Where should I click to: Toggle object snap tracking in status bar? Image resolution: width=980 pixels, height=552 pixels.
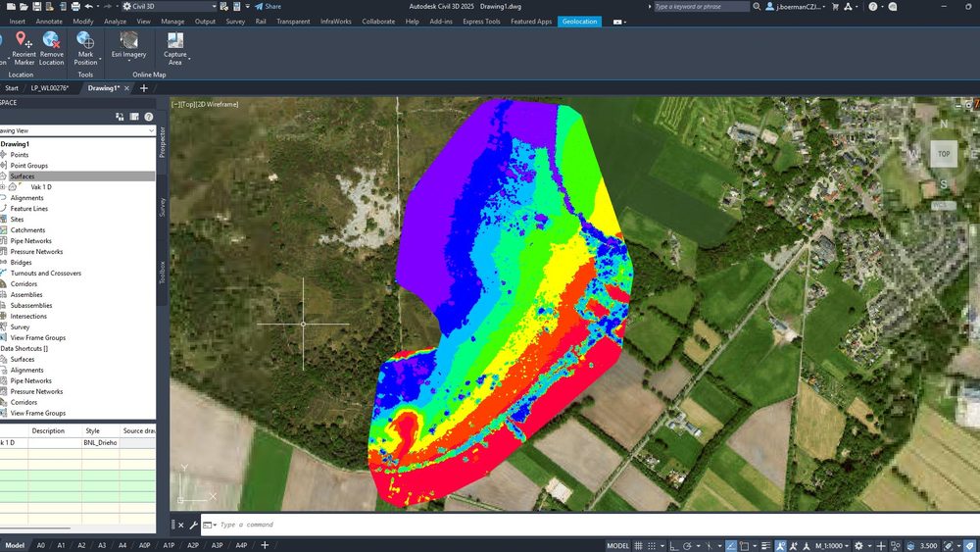[731, 546]
